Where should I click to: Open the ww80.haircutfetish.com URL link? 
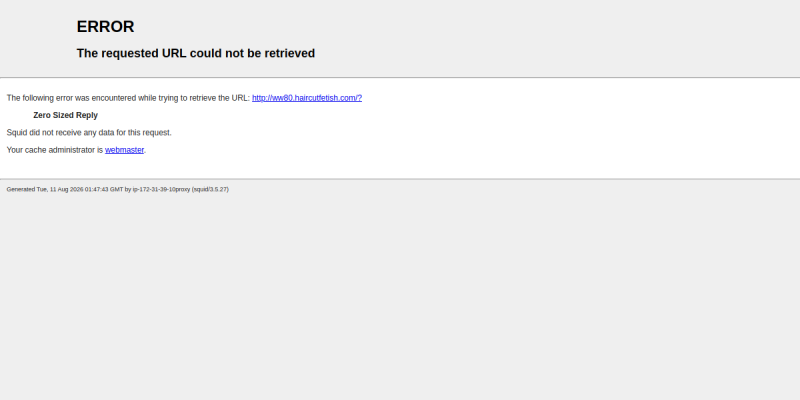coord(307,98)
